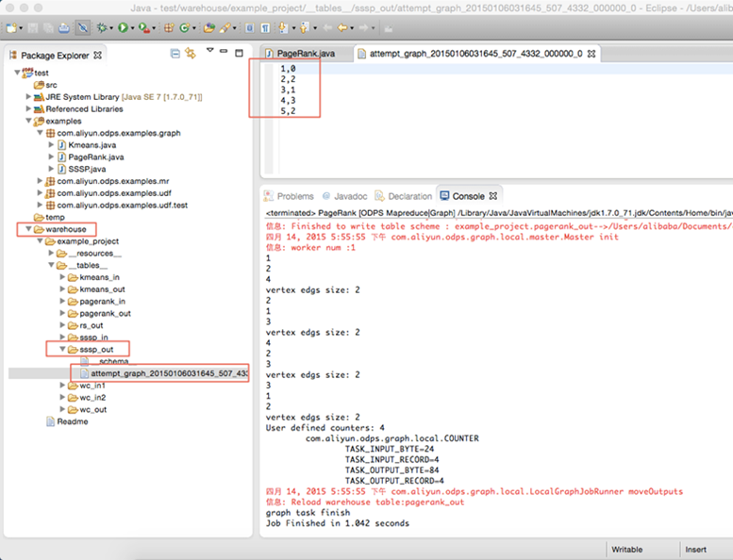The height and width of the screenshot is (560, 733).
Task: Click the Open Type icon in toolbar
Action: click(209, 28)
